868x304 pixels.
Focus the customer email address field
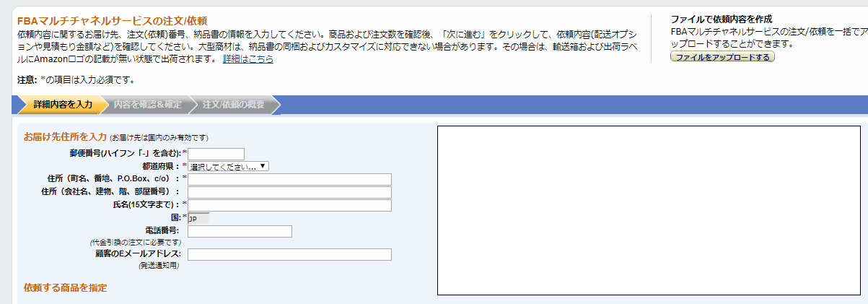(289, 254)
